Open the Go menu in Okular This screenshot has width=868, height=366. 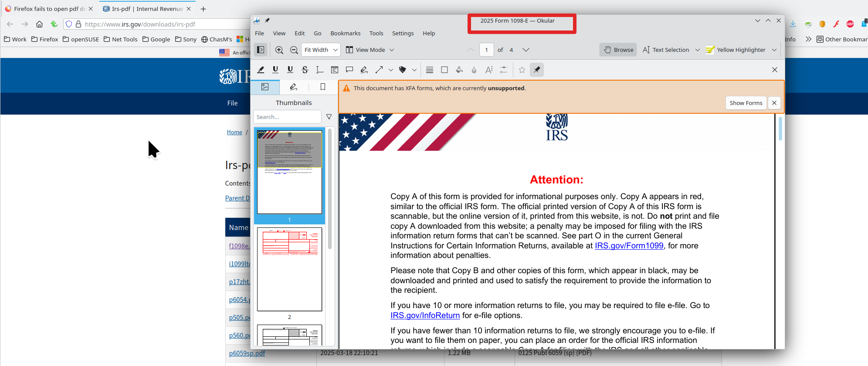[x=318, y=33]
